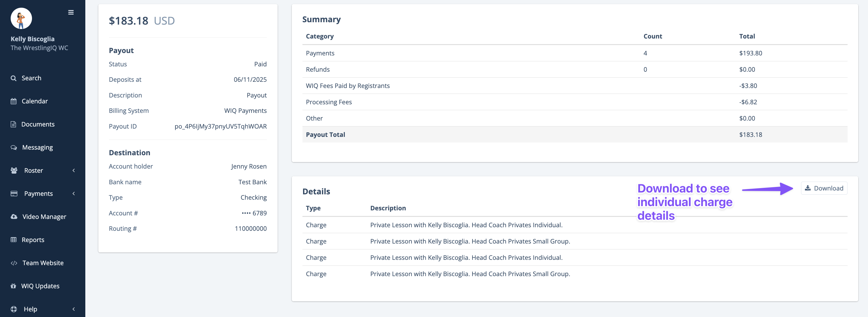The width and height of the screenshot is (868, 317).
Task: Open the WIQ Updates gift icon
Action: [x=13, y=286]
